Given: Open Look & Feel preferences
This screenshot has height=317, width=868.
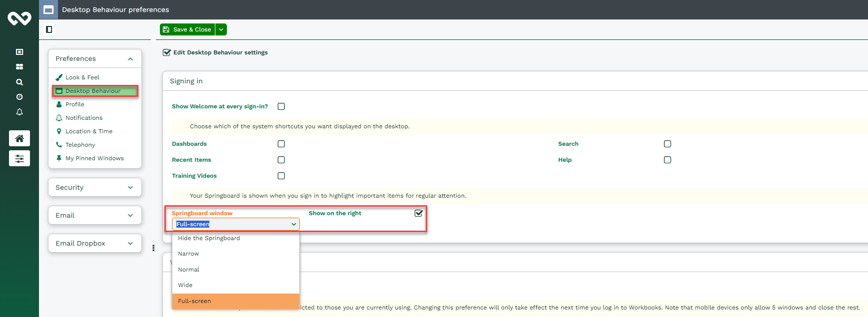Looking at the screenshot, I should pyautogui.click(x=82, y=77).
